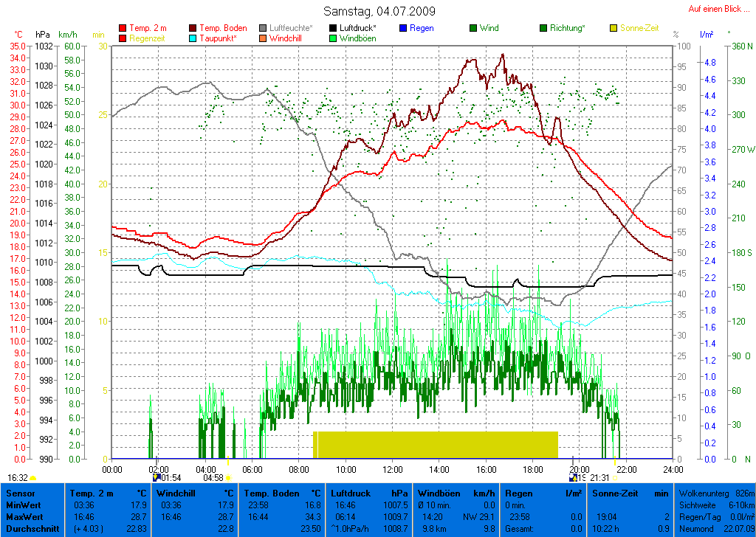Viewport: 756px width, 537px height.
Task: Select the Richtung legend label
Action: coord(568,28)
